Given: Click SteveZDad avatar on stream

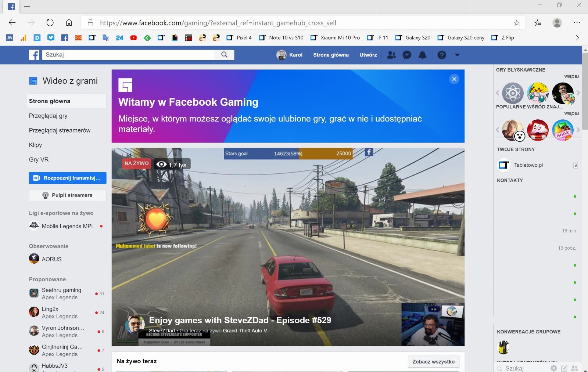Looking at the screenshot, I should tap(135, 324).
